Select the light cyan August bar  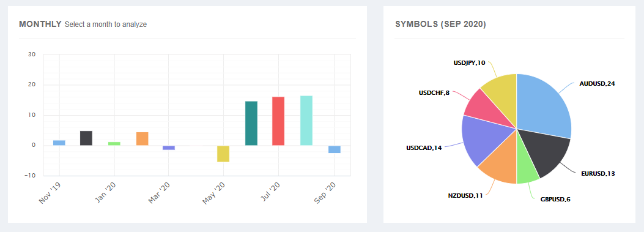tap(306, 121)
